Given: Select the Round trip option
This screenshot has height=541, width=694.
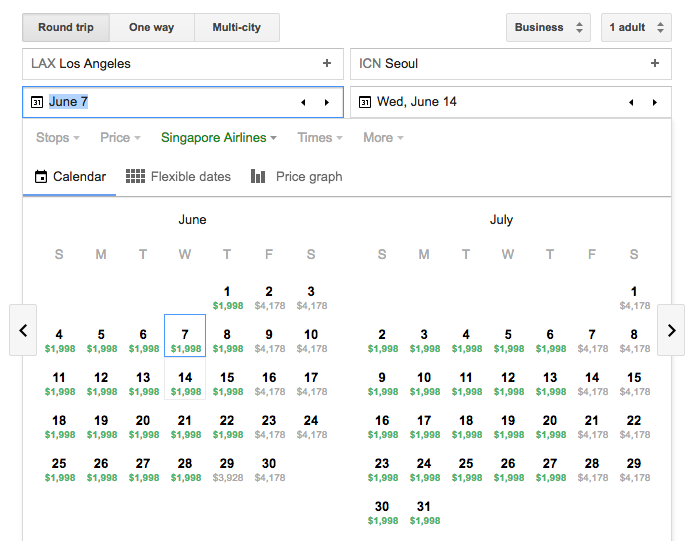Looking at the screenshot, I should pyautogui.click(x=66, y=27).
